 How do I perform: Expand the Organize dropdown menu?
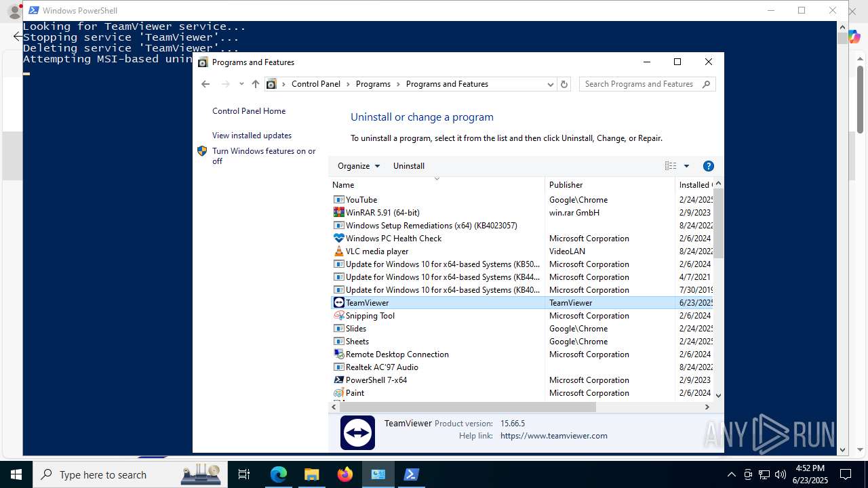tap(359, 166)
